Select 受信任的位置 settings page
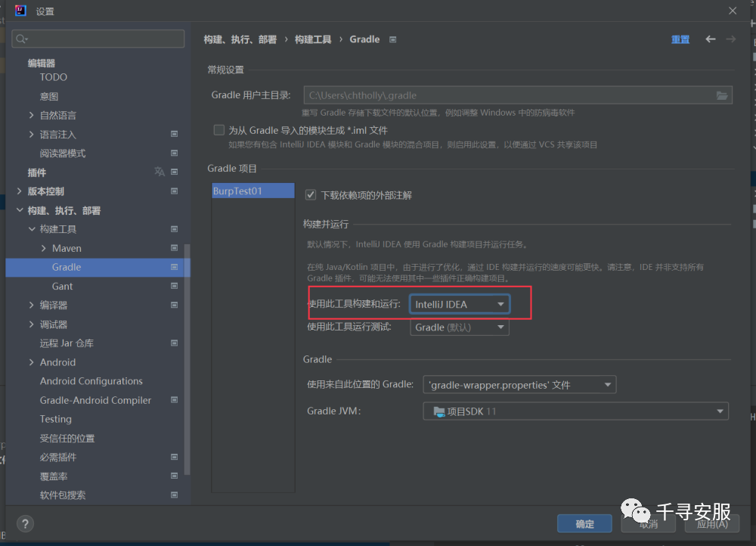756x546 pixels. 67,438
